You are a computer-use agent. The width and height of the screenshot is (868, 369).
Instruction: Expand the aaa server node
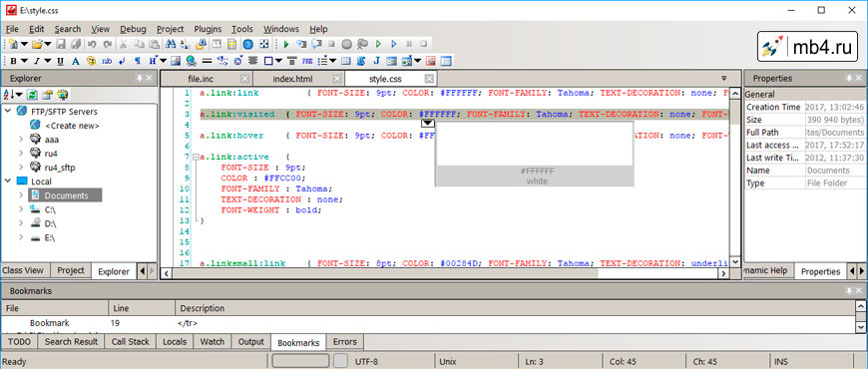22,139
